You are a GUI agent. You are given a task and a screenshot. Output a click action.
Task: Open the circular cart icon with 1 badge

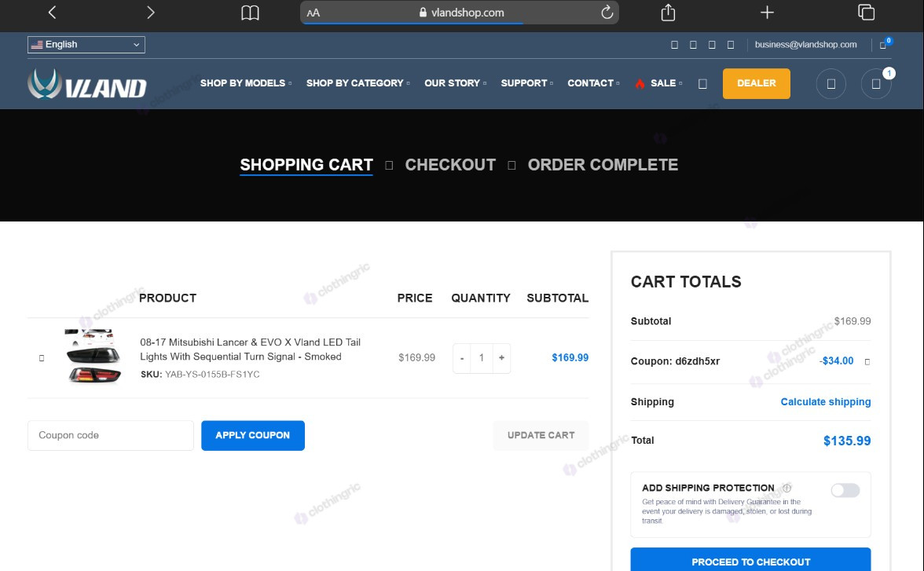click(876, 84)
